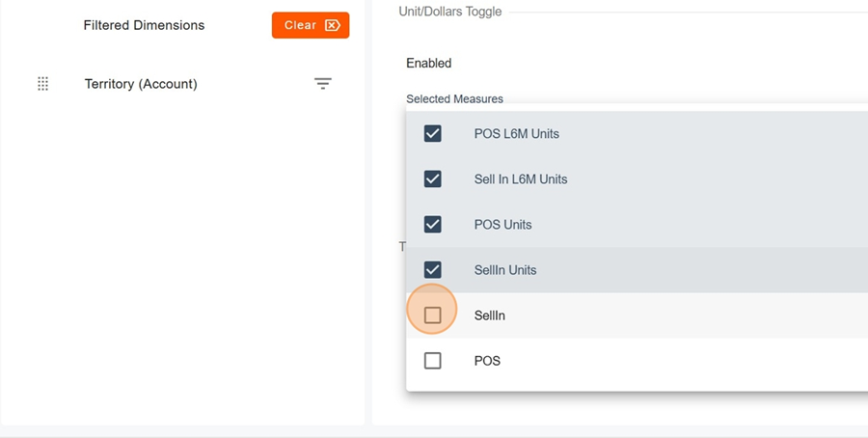Click the Selected Measures dropdown label
This screenshot has height=438, width=868.
click(x=454, y=98)
